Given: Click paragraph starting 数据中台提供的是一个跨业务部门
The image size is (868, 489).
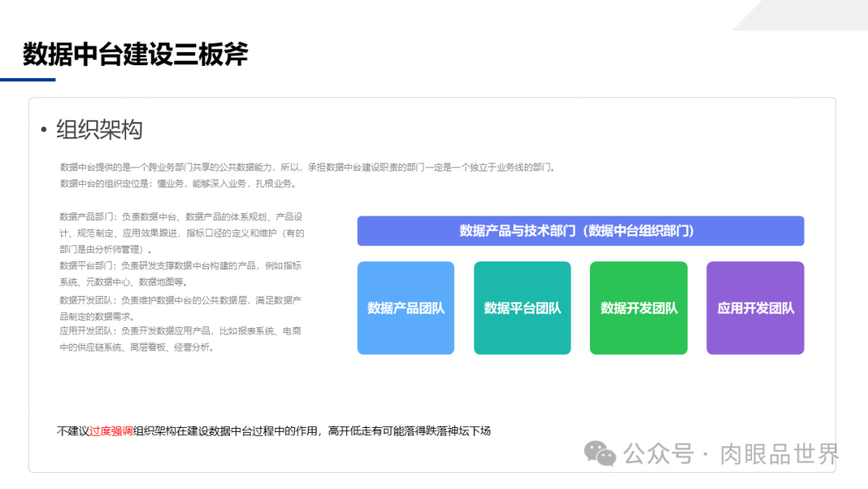Looking at the screenshot, I should click(308, 167).
